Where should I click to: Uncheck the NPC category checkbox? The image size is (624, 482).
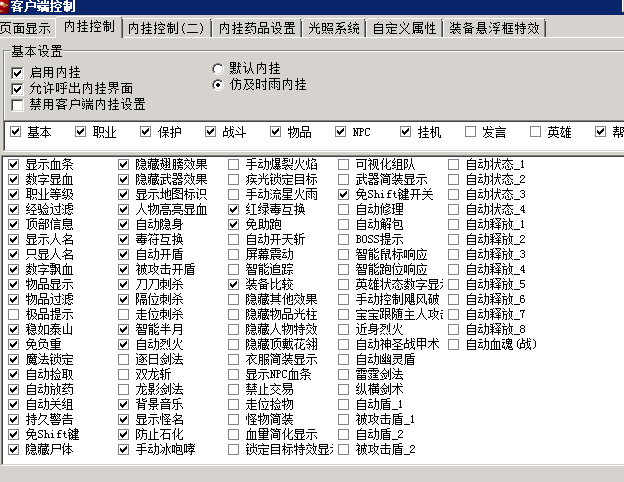340,132
